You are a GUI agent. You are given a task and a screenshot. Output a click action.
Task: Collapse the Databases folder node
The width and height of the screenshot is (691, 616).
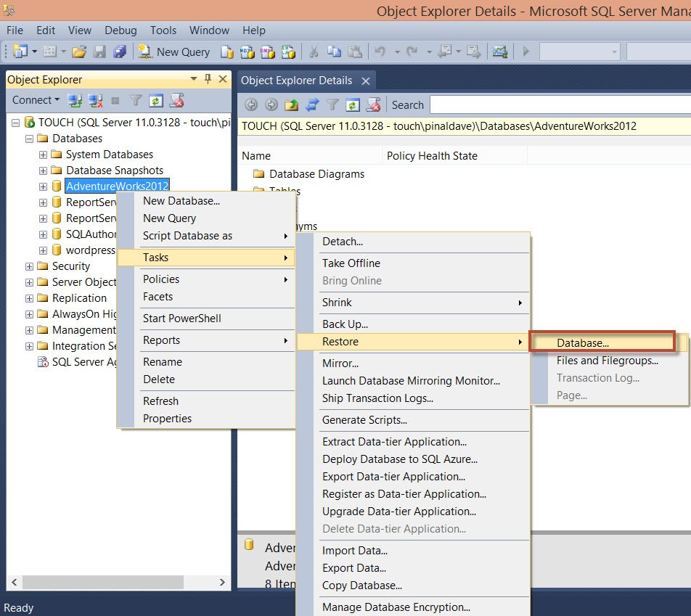30,139
